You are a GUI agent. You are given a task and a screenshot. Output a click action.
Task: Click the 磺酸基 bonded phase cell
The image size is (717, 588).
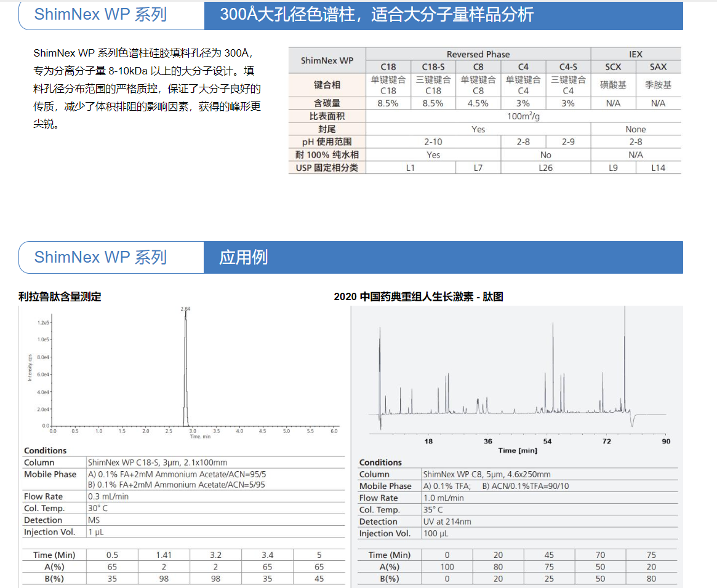[613, 85]
